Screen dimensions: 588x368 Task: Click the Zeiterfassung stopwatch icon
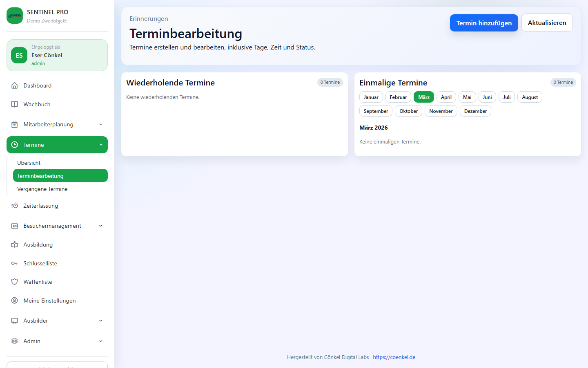coord(15,206)
